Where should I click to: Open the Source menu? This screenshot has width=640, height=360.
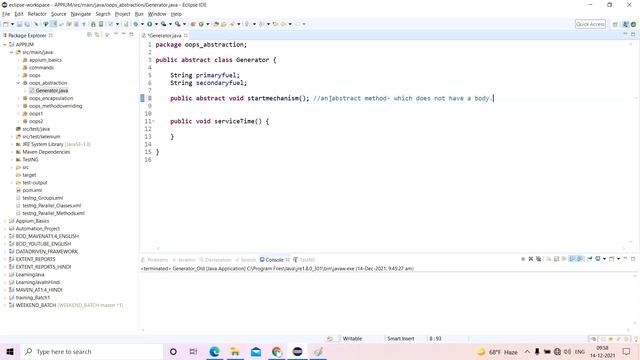[58, 14]
